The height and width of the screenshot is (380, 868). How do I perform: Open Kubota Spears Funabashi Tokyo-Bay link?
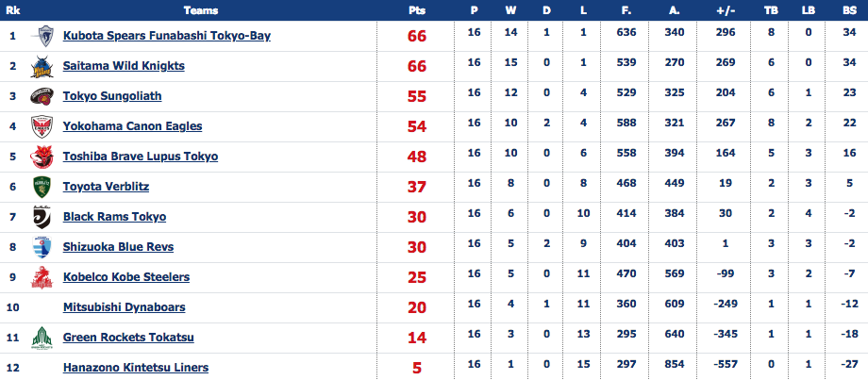[167, 36]
